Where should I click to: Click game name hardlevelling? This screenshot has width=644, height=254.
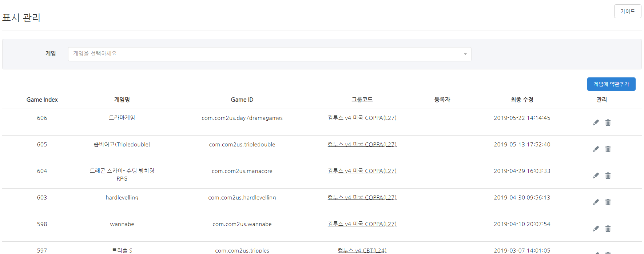point(122,197)
